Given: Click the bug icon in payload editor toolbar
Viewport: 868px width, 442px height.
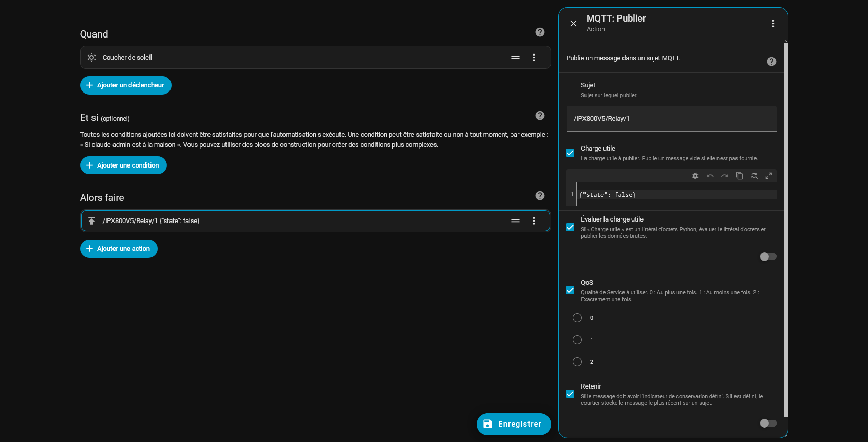Looking at the screenshot, I should tap(695, 176).
